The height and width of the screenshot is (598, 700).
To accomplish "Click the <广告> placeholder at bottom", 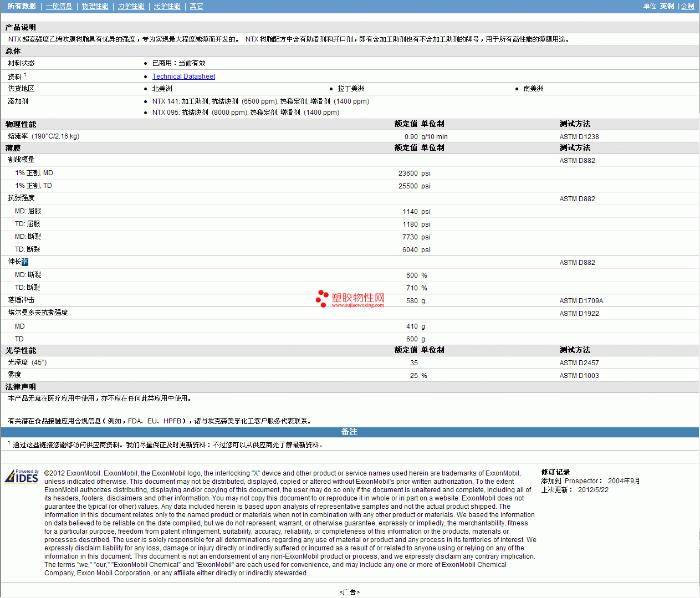I will (x=350, y=592).
